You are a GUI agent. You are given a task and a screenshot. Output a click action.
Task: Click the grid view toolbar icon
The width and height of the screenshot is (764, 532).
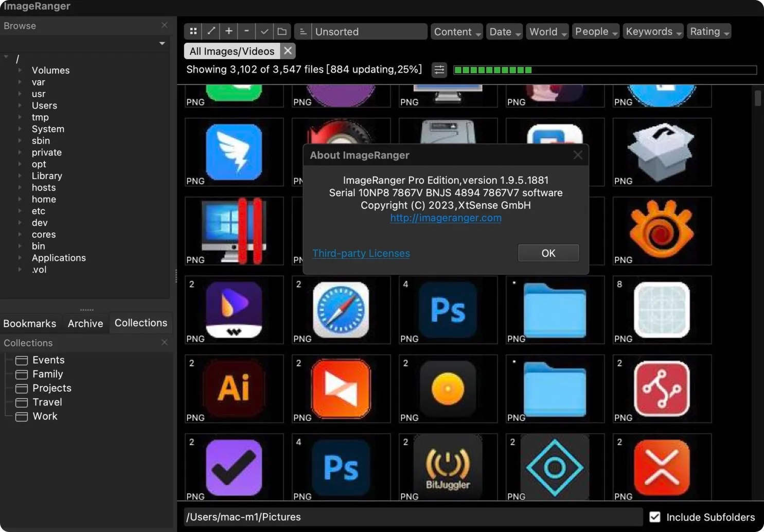(193, 31)
